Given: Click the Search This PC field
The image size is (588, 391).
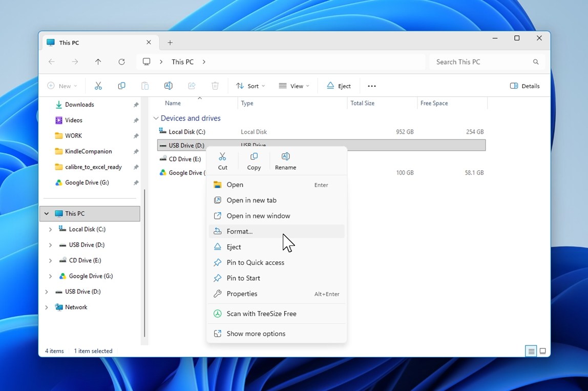Looking at the screenshot, I should coord(487,62).
